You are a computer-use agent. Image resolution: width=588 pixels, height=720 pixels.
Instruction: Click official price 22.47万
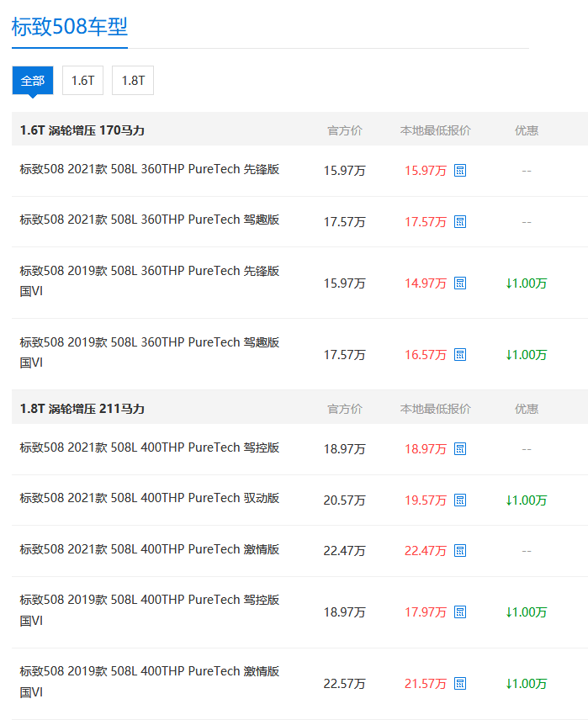pos(345,551)
